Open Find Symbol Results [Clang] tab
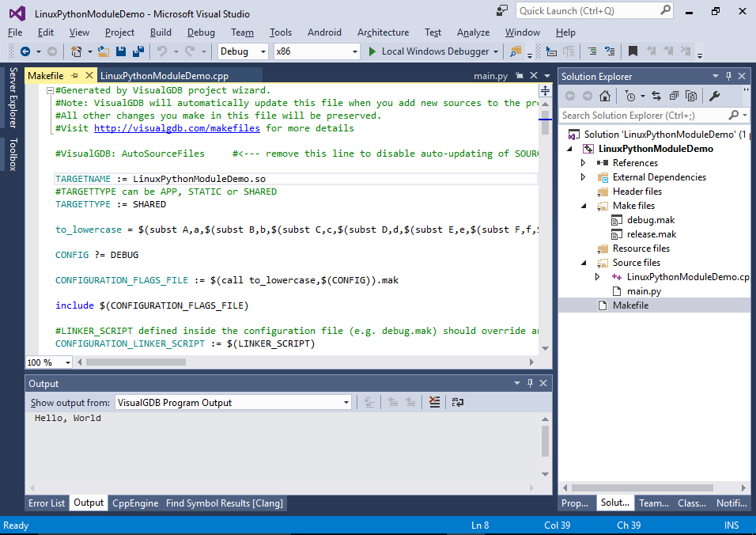 click(225, 503)
